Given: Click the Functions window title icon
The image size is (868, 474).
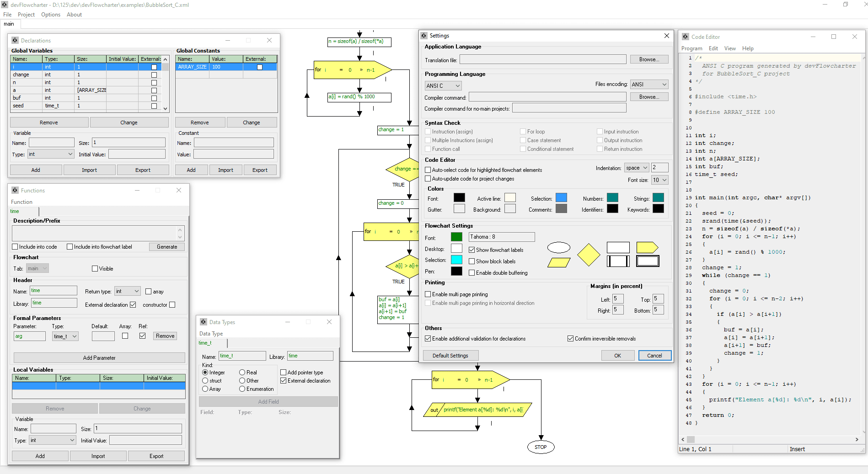Looking at the screenshot, I should pyautogui.click(x=15, y=190).
